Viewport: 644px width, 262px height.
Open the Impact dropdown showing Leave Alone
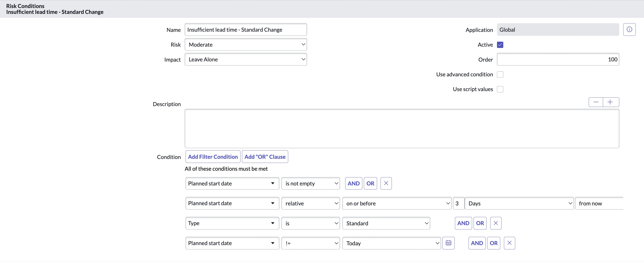246,59
